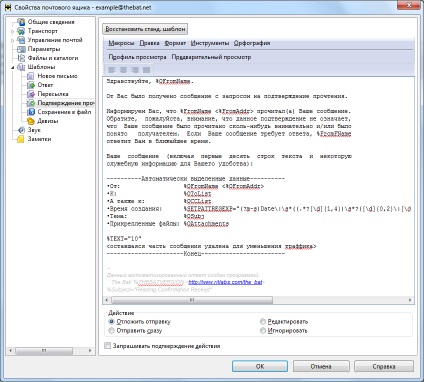Viewport: 424px width, 382px height.
Task: Enable Запрашивать подтверждение действия checkbox
Action: point(107,346)
